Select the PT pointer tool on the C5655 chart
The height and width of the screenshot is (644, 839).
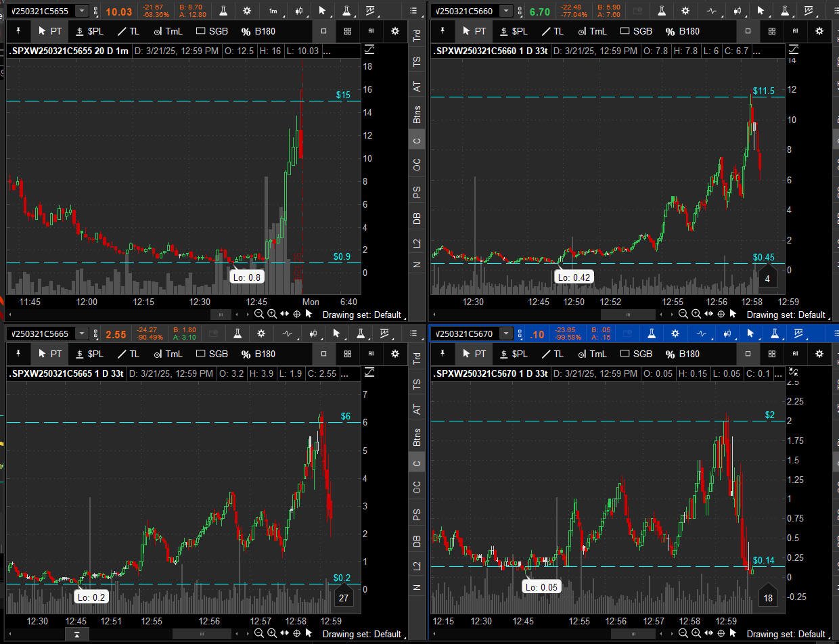click(49, 31)
